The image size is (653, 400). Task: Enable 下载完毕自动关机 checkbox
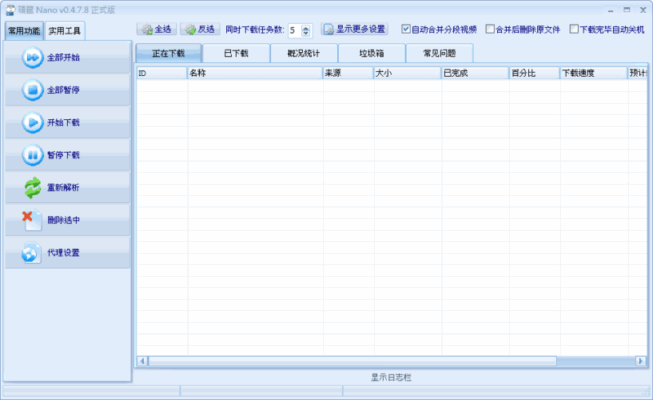tap(574, 29)
